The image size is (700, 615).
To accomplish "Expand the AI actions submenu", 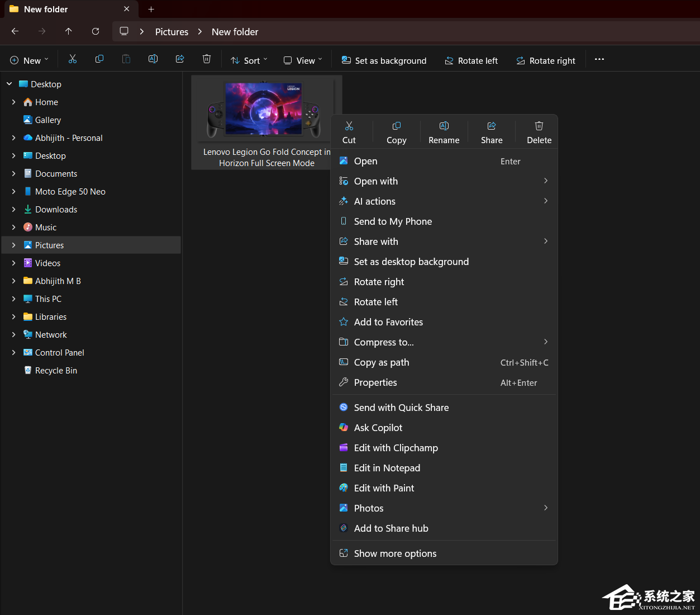I will [444, 201].
